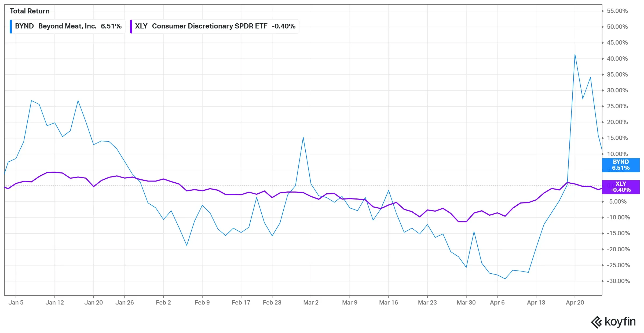Click the 20.00% y-axis label
Screen dimensions: 644x333
617,122
